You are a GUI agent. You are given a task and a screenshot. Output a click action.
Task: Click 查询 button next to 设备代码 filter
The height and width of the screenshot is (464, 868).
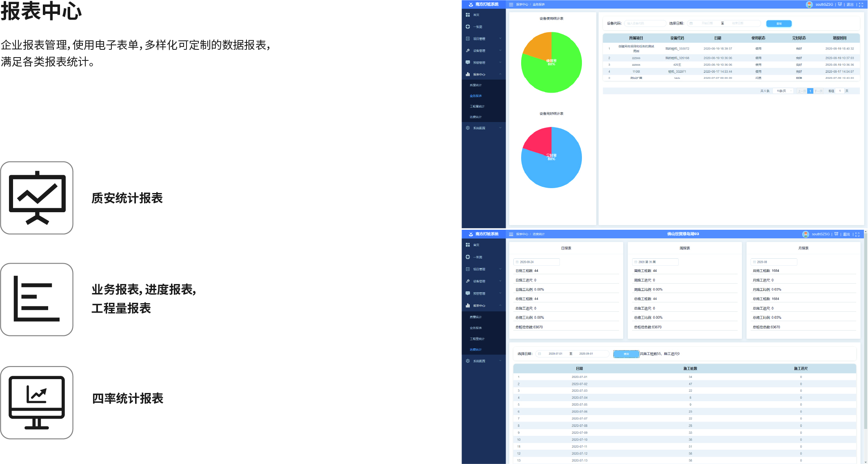(779, 24)
